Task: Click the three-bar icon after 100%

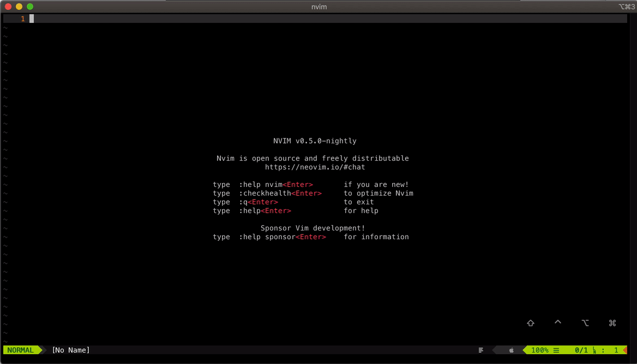Action: point(556,350)
